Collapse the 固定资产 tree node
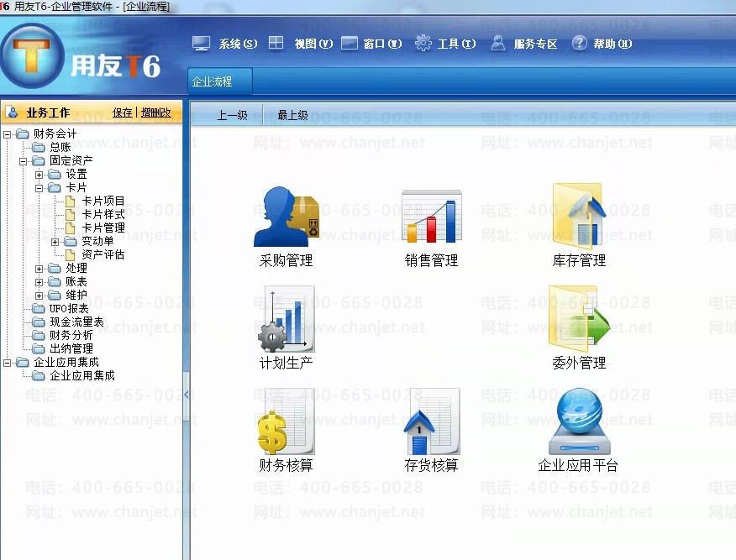 coord(23,161)
